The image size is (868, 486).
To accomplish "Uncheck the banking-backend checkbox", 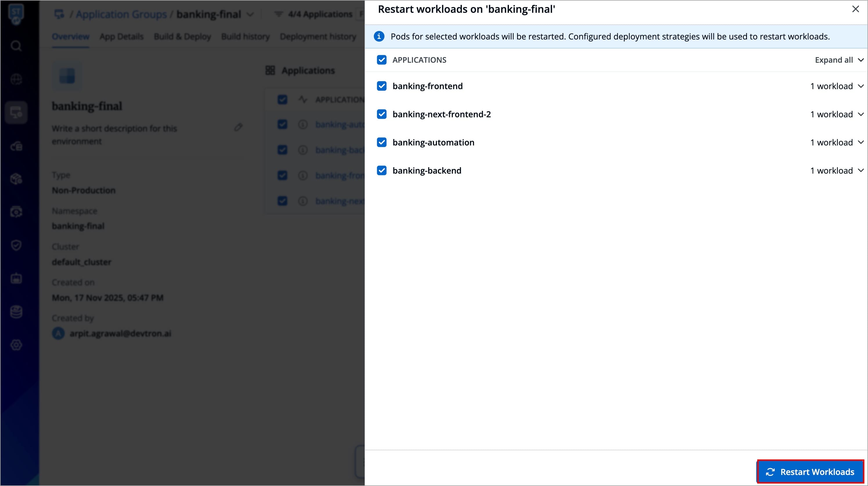I will tap(381, 170).
